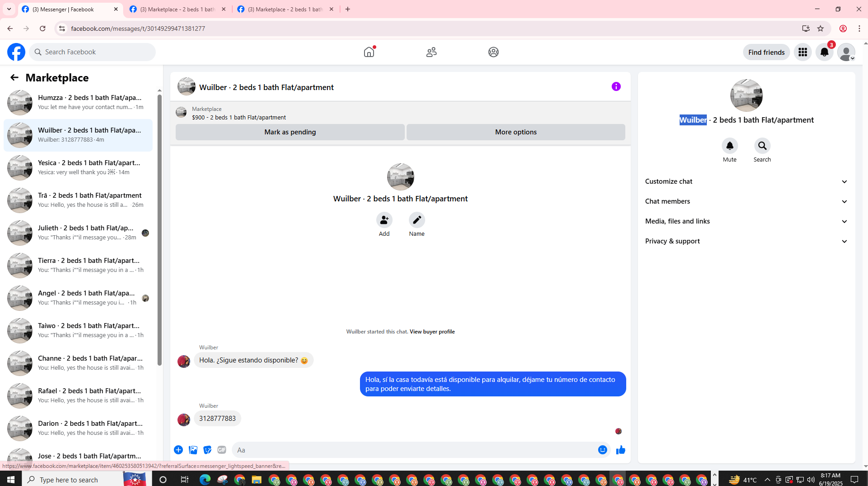
Task: Show hidden system tray icons
Action: 767,480
